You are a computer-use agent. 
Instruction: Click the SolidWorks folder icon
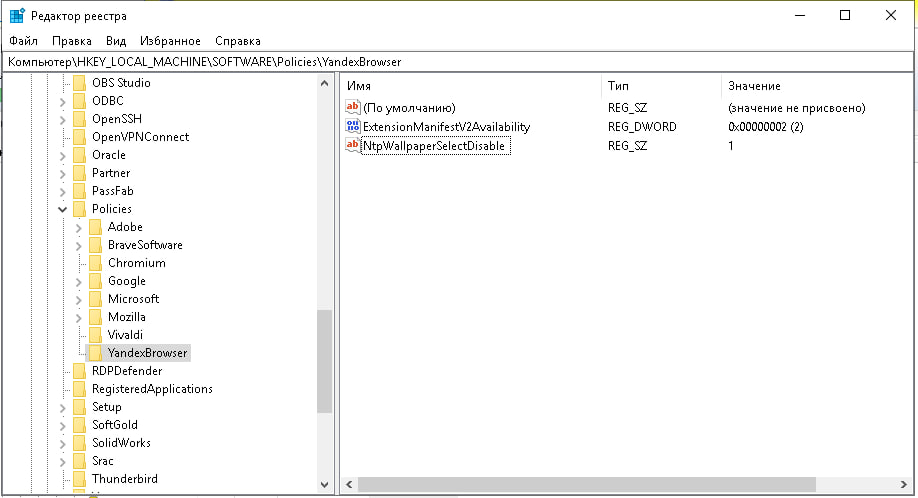point(80,443)
